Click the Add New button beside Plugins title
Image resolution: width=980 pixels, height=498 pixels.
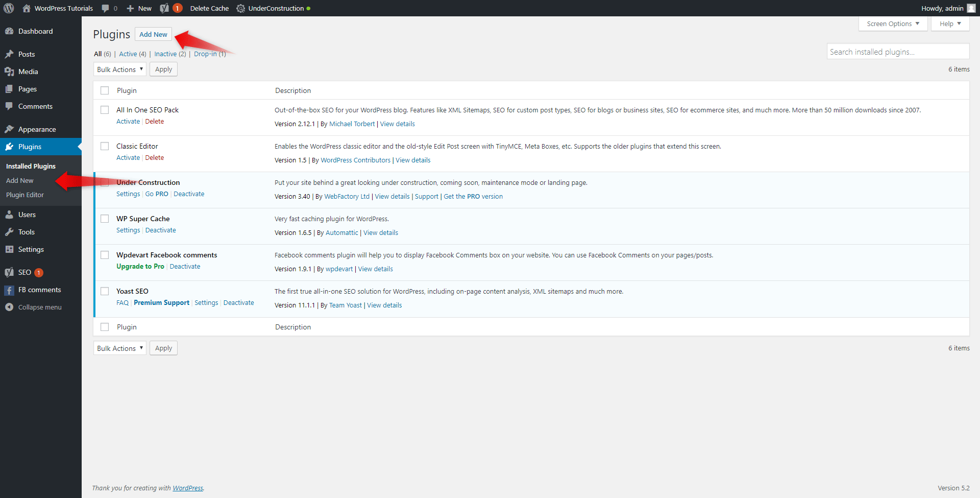153,34
